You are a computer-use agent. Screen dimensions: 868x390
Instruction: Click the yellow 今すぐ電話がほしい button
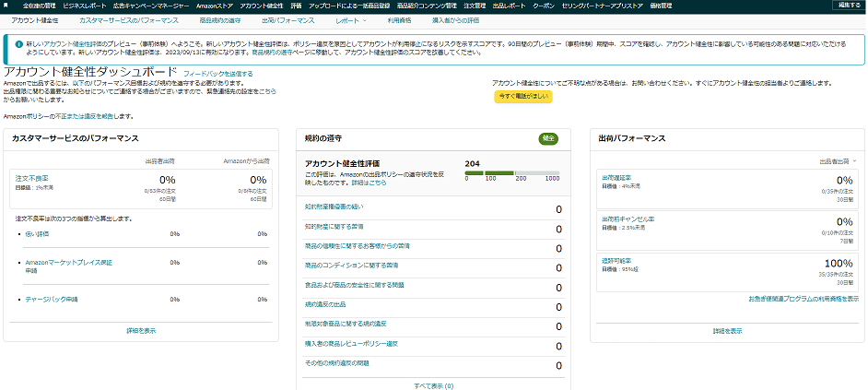click(x=523, y=97)
